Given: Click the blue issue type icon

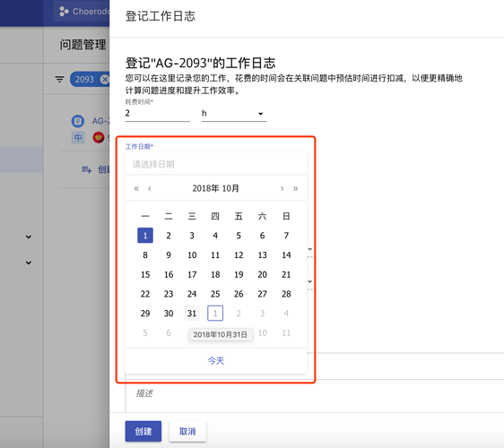Looking at the screenshot, I should click(77, 121).
